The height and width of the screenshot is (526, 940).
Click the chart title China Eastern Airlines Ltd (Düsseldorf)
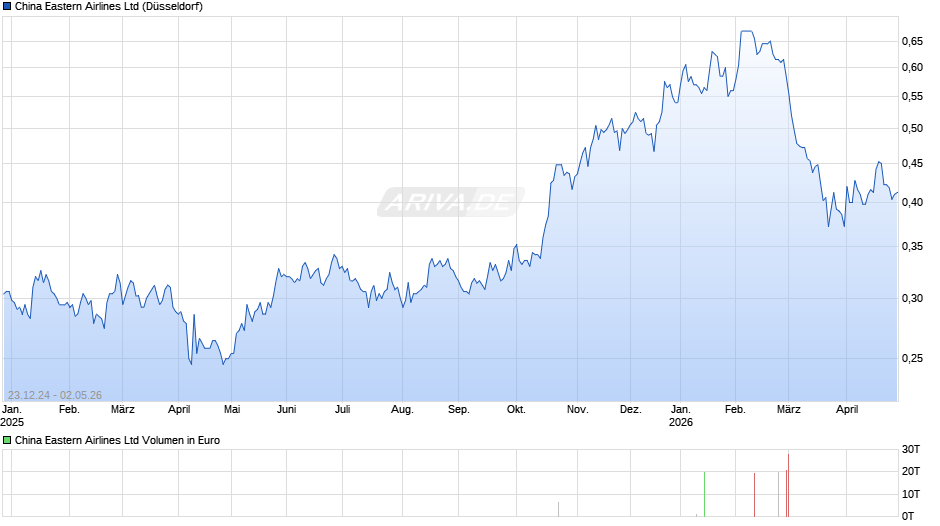click(109, 7)
